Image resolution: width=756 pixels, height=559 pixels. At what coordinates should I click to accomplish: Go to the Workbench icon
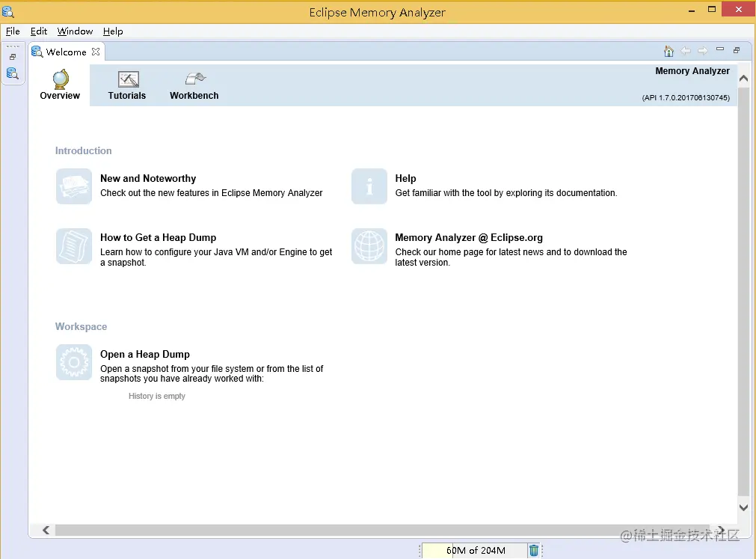[195, 79]
